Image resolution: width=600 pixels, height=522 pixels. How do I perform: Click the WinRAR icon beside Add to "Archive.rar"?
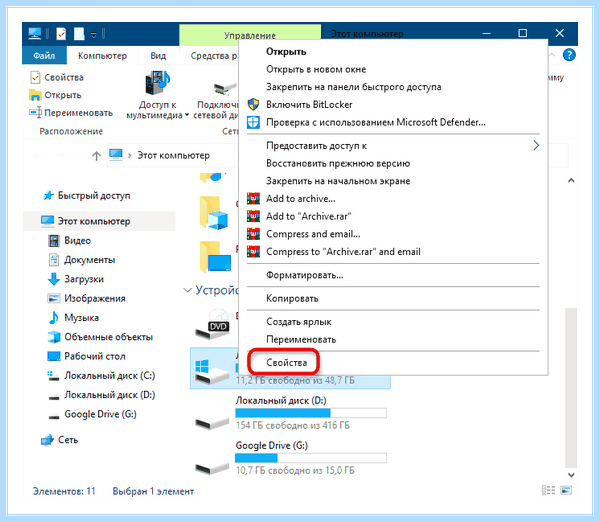253,216
